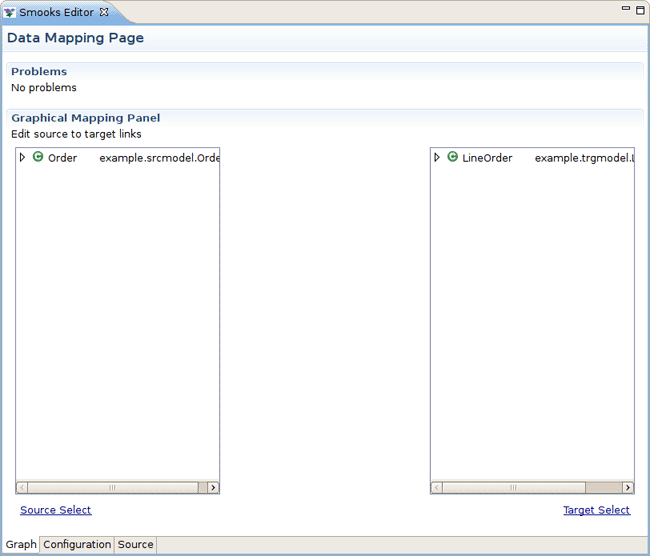Minimize the editor view
Viewport: 650px width, 556px height.
(626, 9)
